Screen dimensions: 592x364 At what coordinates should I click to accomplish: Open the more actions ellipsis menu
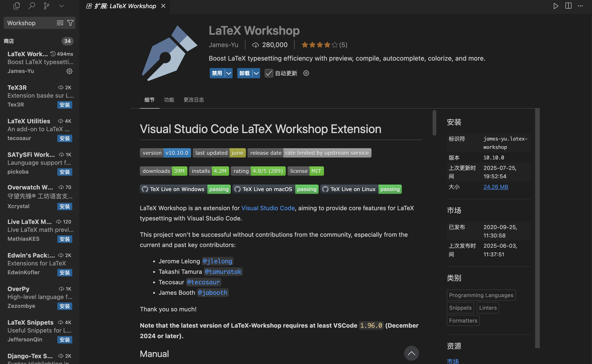coord(580,6)
